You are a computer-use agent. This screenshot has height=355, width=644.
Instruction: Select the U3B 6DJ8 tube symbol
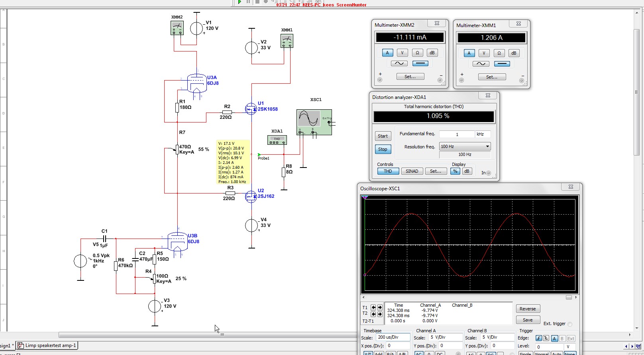(177, 241)
